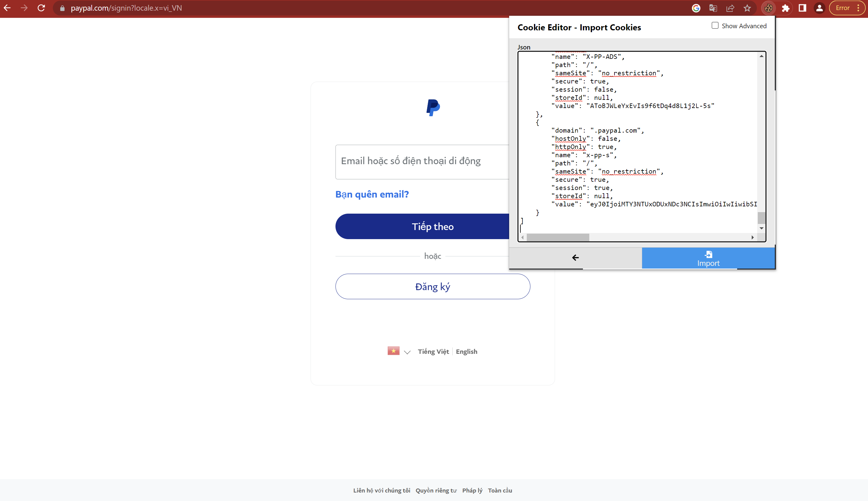Open the Chrome three-dot menu
868x501 pixels.
[858, 8]
